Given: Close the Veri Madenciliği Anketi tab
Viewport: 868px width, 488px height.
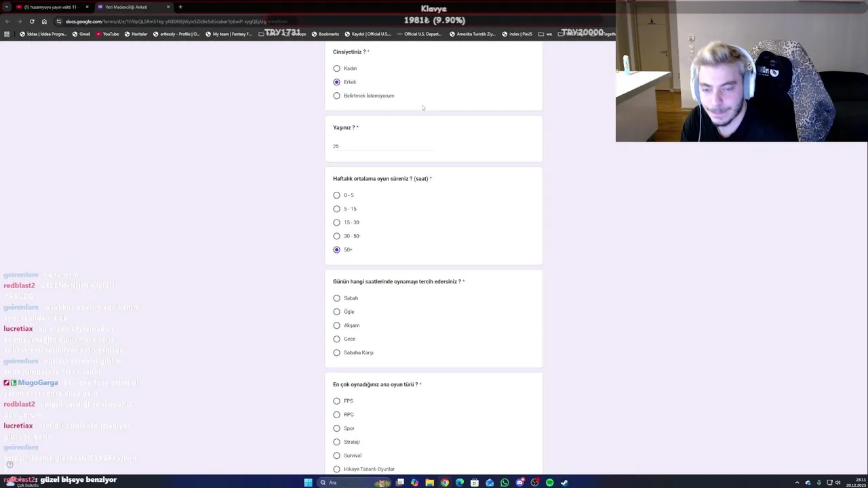Looking at the screenshot, I should [168, 7].
